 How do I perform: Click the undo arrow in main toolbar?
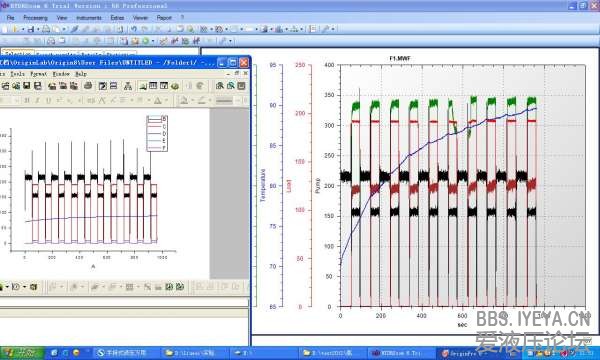pos(134,29)
